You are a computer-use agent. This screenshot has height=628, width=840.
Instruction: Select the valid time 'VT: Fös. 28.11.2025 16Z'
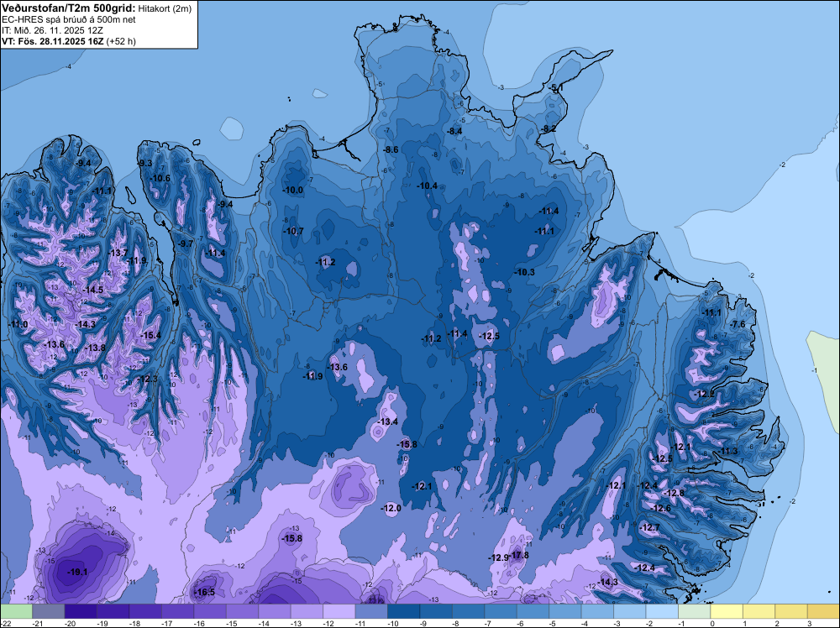53,41
